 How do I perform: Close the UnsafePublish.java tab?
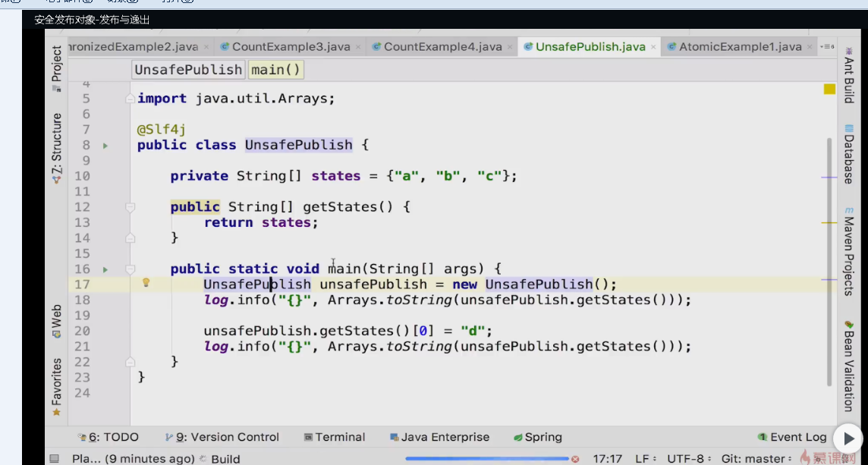pyautogui.click(x=654, y=48)
